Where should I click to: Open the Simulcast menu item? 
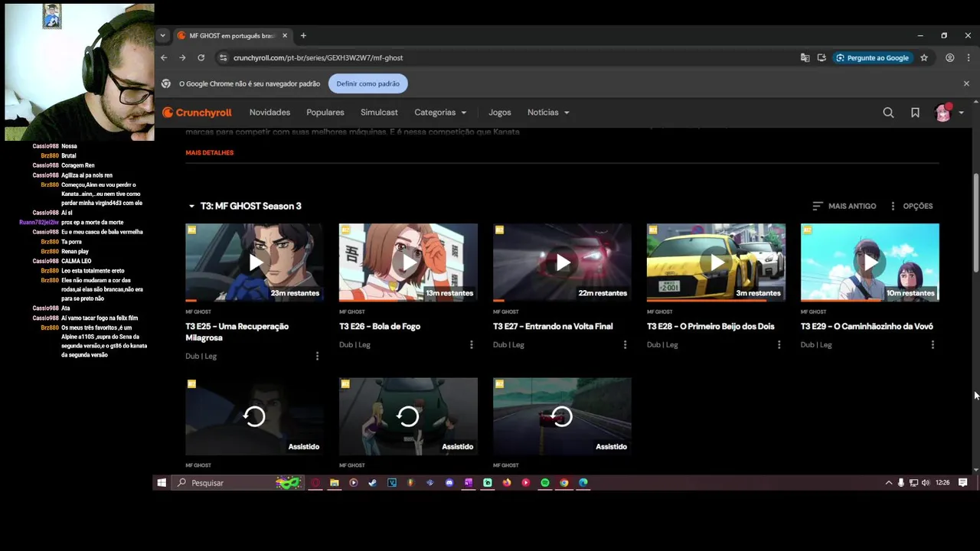click(x=379, y=112)
